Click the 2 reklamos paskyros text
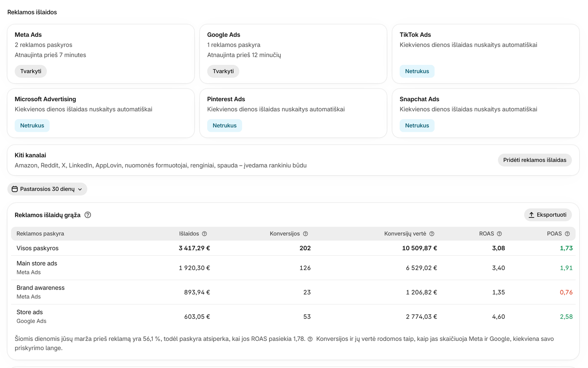 (44, 45)
